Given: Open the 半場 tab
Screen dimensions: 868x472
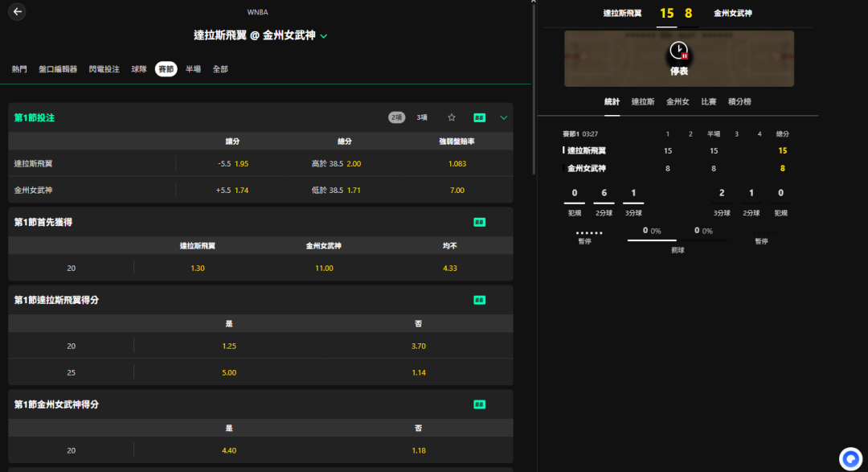Looking at the screenshot, I should pyautogui.click(x=193, y=69).
